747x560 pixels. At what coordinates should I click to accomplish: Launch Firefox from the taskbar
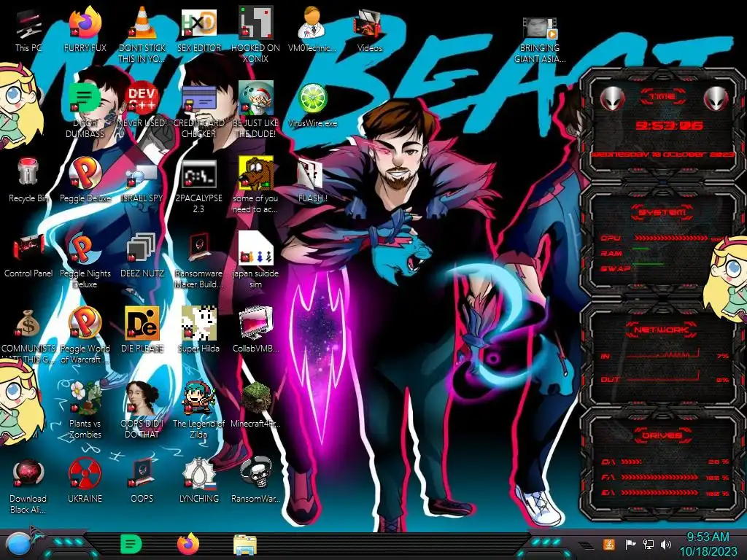pyautogui.click(x=188, y=544)
